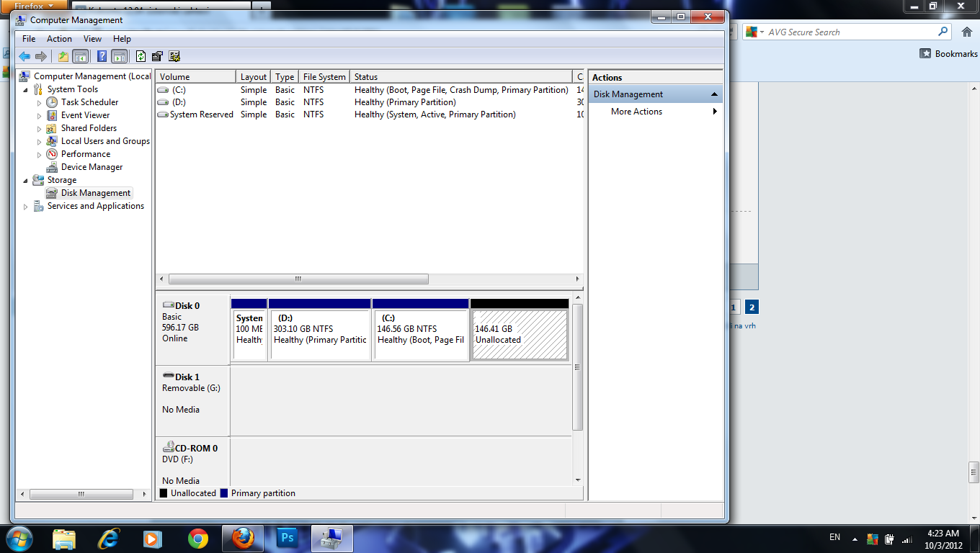Open the Windows Start menu
Image resolution: width=980 pixels, height=553 pixels.
coord(18,538)
